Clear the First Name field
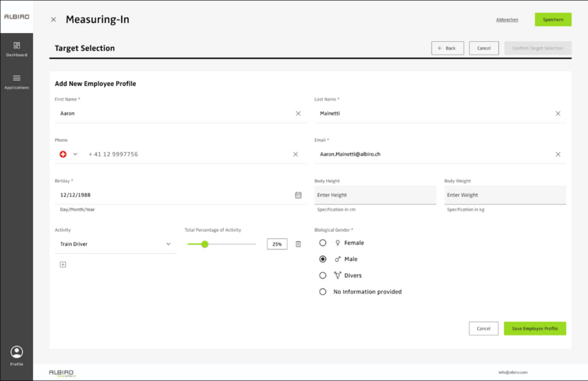588x381 pixels. pyautogui.click(x=298, y=113)
